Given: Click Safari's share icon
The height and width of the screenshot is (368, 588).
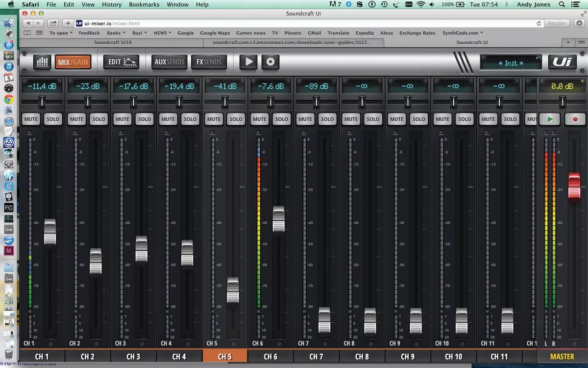Looking at the screenshot, I should pos(53,23).
